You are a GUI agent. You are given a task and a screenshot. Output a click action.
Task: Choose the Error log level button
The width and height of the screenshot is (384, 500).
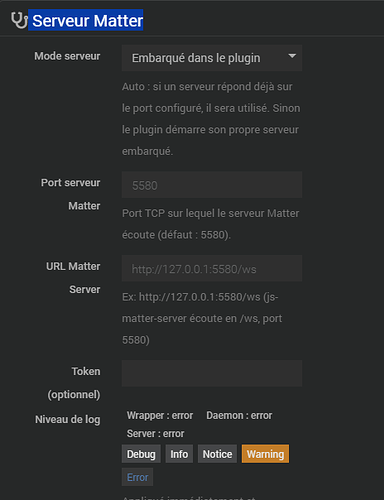coord(137,477)
